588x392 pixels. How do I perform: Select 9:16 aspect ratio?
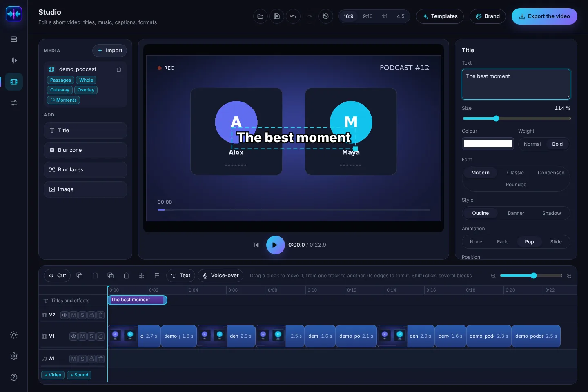click(x=367, y=16)
